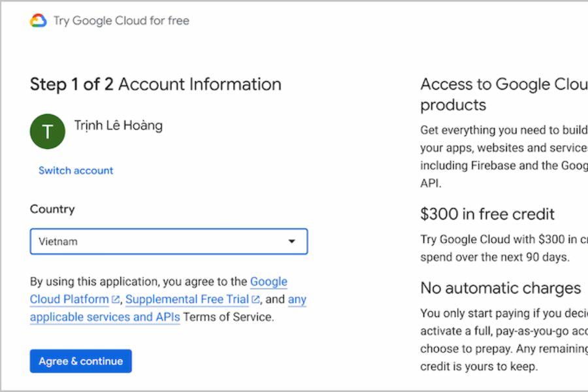The image size is (588, 392).
Task: Open applicable services and APIs link
Action: coord(105,318)
